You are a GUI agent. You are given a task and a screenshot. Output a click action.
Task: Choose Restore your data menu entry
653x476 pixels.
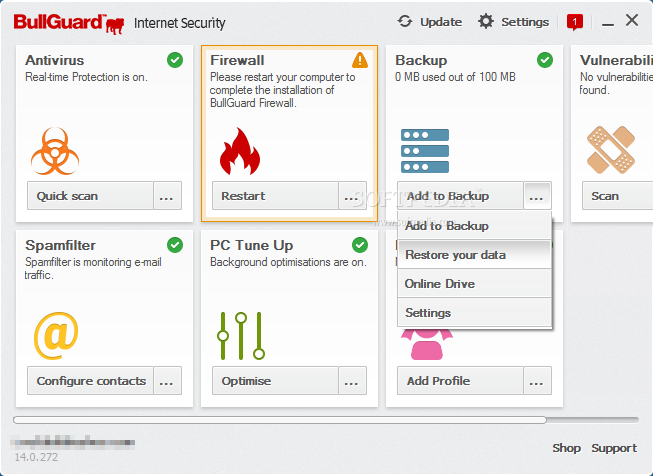(475, 254)
